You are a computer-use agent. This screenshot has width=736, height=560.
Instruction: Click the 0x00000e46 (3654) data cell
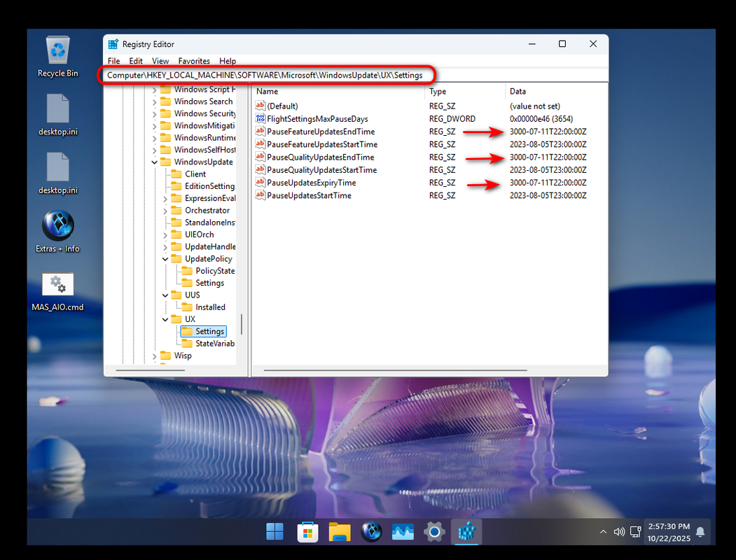click(x=541, y=119)
